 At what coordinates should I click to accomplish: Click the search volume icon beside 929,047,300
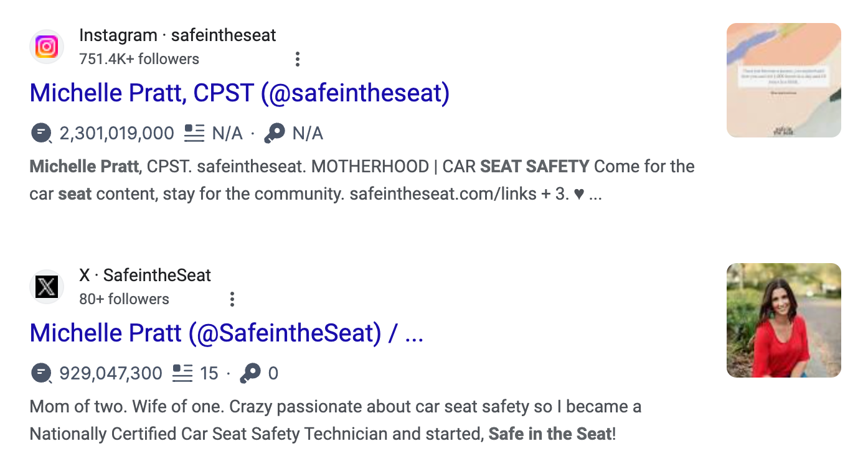tap(41, 373)
